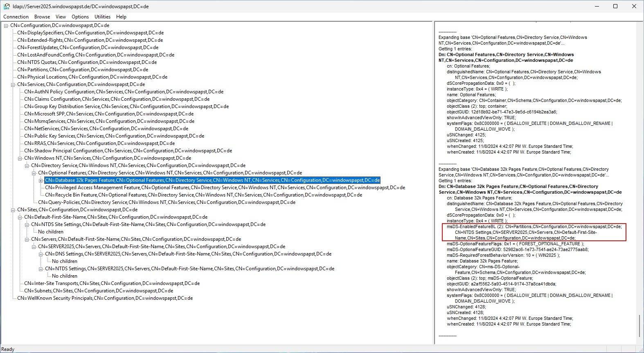Click the output pane vertical scrollbar thumb
This screenshot has height=353, width=644.
tap(639, 326)
